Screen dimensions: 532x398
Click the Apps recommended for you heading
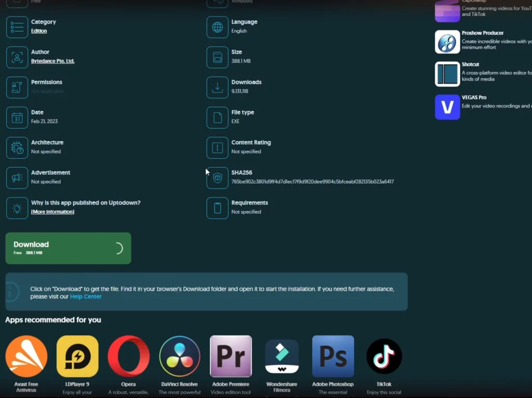point(53,320)
